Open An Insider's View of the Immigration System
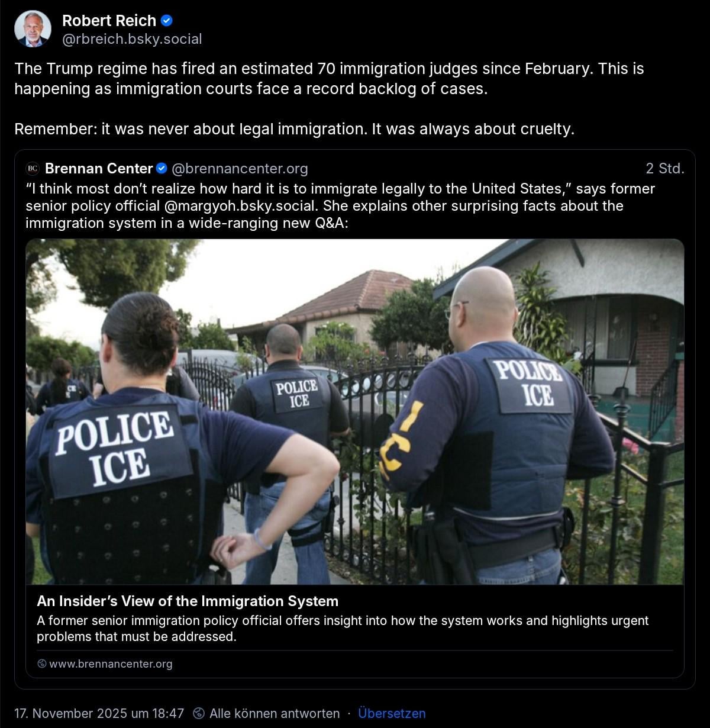The width and height of the screenshot is (710, 728). click(x=188, y=601)
